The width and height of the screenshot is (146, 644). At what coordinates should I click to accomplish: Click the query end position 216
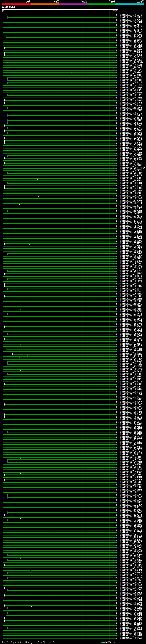click(x=115, y=11)
